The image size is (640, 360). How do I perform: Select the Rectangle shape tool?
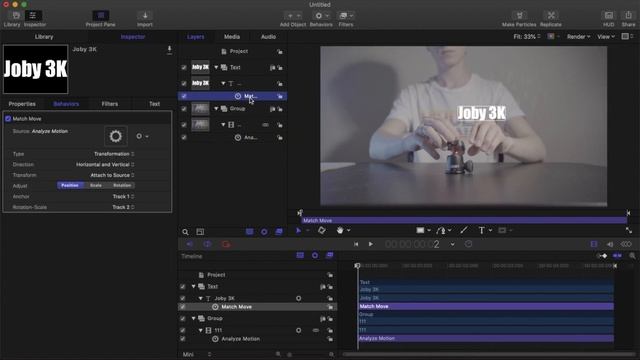[420, 231]
